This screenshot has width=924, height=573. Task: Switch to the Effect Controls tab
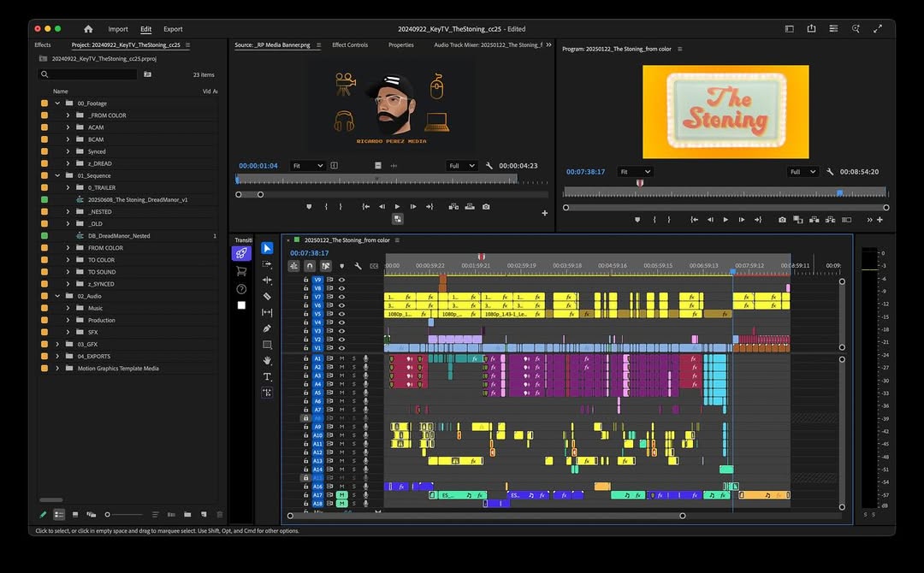tap(350, 45)
